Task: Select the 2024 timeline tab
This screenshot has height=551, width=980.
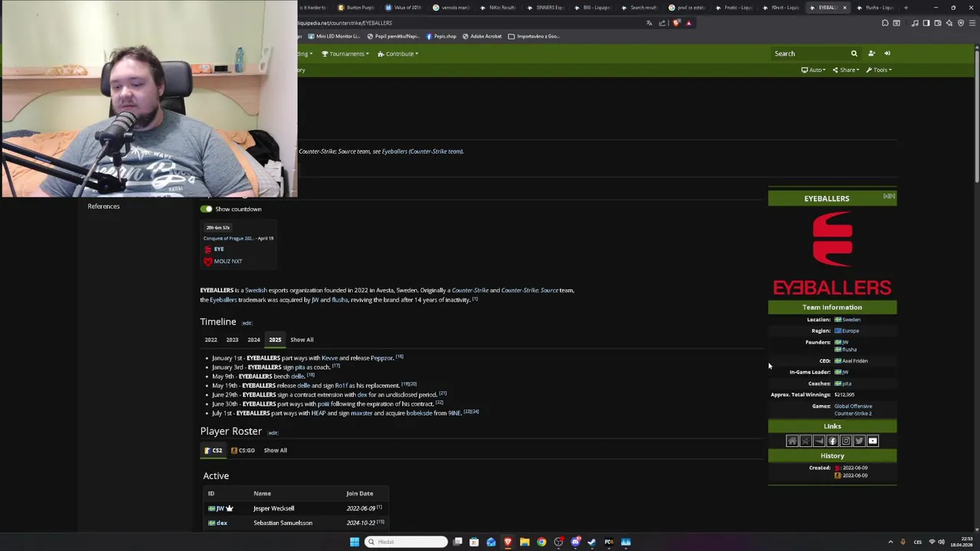Action: (253, 340)
